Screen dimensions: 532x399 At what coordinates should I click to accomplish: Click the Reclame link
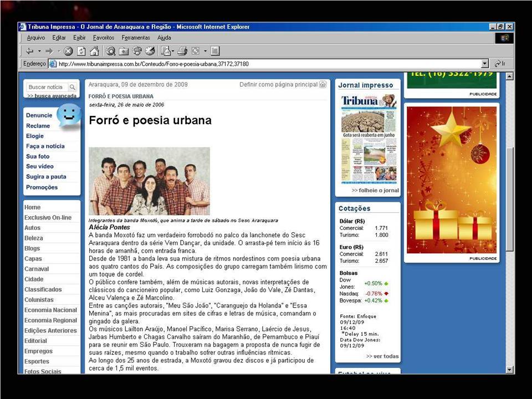[x=38, y=126]
